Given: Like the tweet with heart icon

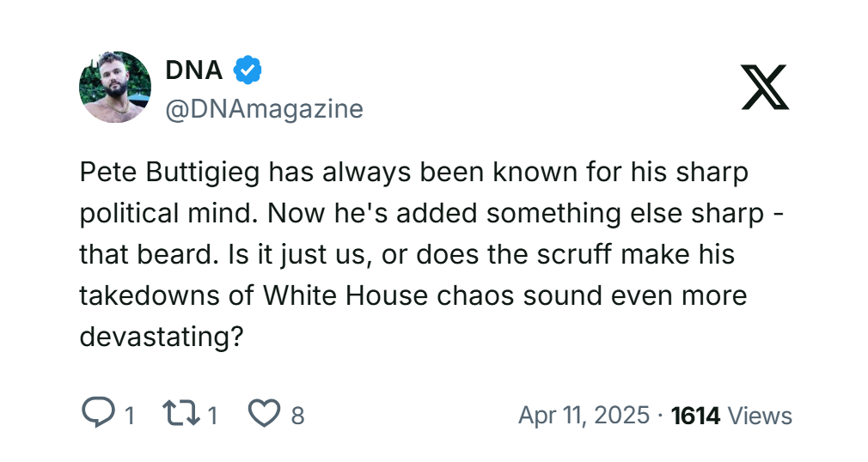Looking at the screenshot, I should coord(264,414).
